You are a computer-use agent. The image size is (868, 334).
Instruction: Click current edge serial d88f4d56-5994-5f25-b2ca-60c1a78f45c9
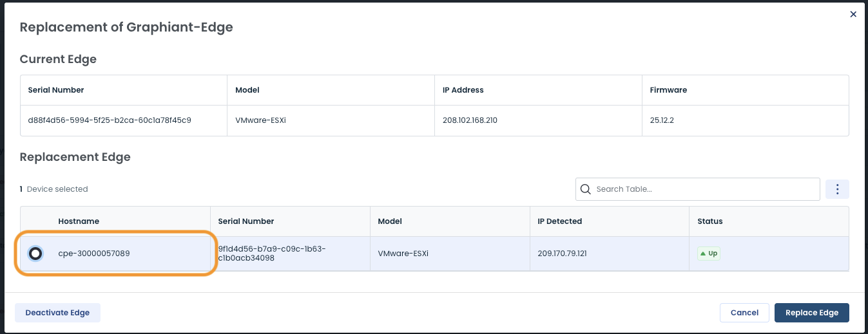click(x=110, y=120)
